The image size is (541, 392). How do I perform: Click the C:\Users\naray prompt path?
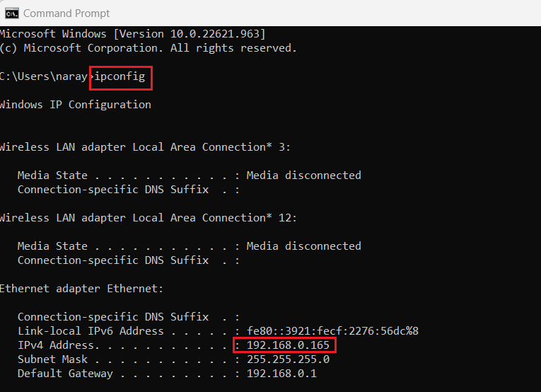(x=44, y=76)
